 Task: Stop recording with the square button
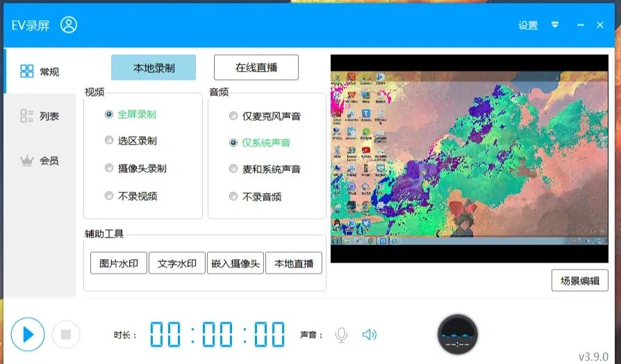(x=66, y=335)
